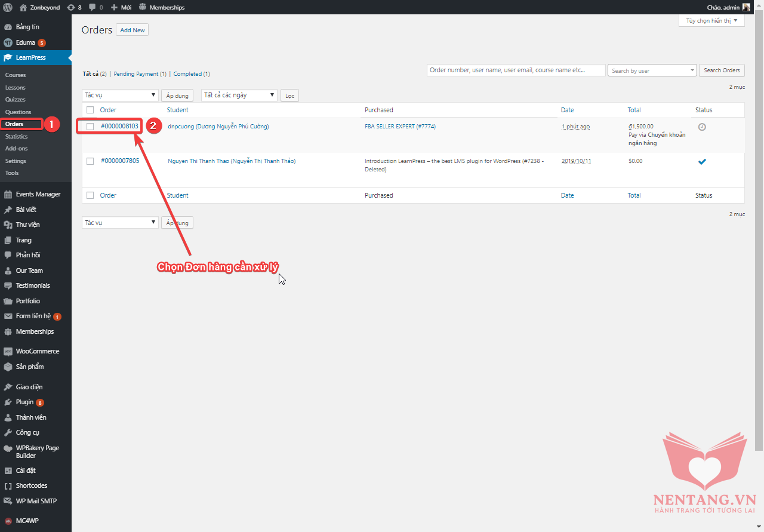The height and width of the screenshot is (532, 764).
Task: Open the bottom Tác vụ bulk actions dropdown
Action: pyautogui.click(x=120, y=223)
